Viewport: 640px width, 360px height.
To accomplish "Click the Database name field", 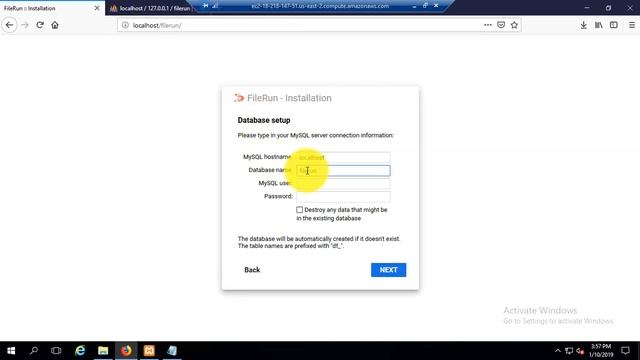I will (343, 171).
